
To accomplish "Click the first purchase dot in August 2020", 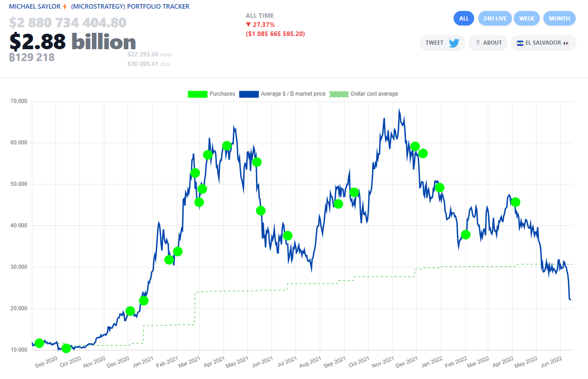I will click(x=39, y=343).
